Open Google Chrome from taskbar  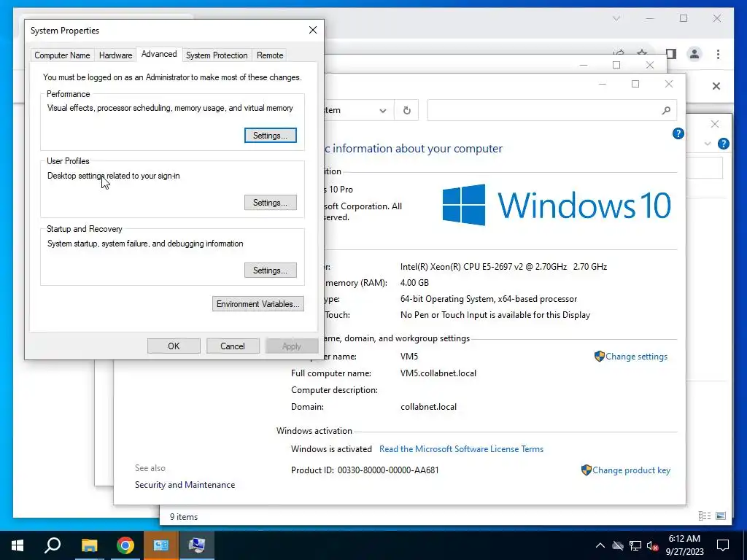click(125, 545)
